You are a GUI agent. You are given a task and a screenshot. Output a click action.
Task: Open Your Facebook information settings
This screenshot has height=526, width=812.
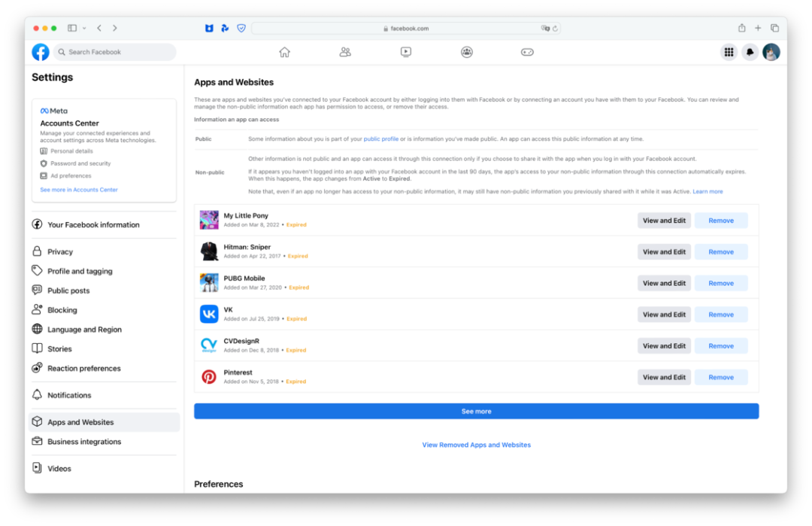[x=104, y=225]
